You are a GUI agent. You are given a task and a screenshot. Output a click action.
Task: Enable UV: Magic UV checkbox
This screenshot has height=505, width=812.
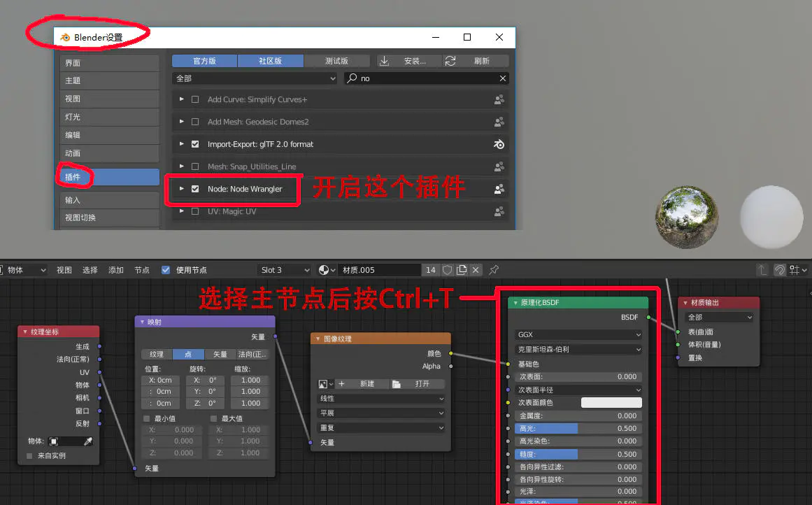(195, 211)
